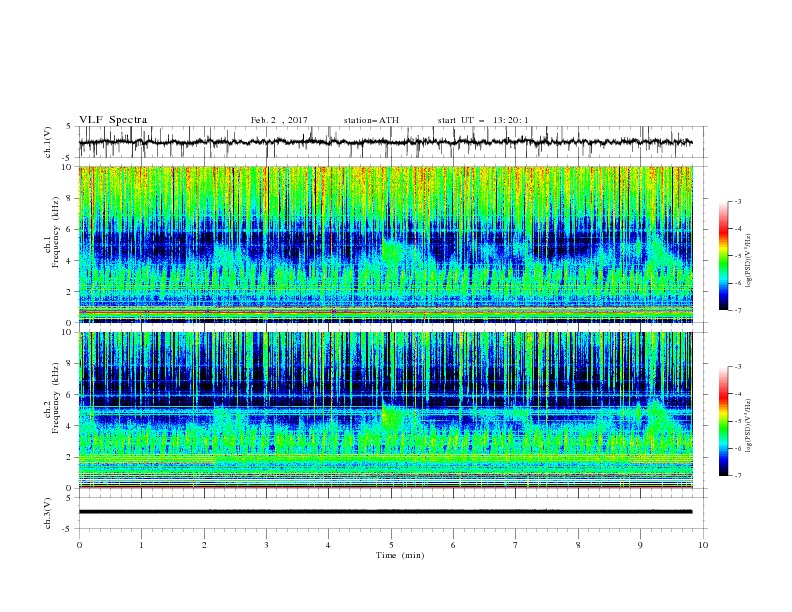This screenshot has width=792, height=612.
Task: Click the "5" tick on the time axis
Action: (391, 545)
